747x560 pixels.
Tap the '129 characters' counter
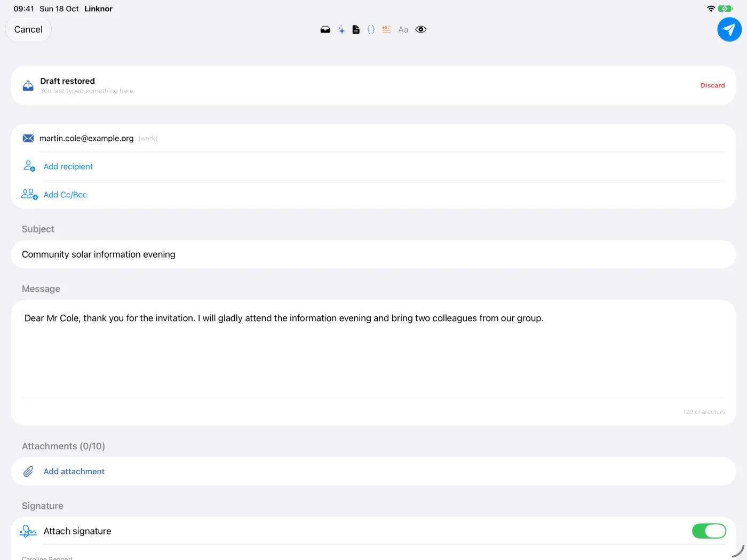704,412
